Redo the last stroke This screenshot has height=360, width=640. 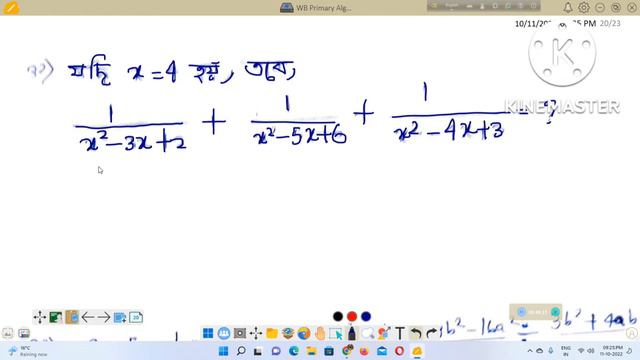(x=431, y=333)
